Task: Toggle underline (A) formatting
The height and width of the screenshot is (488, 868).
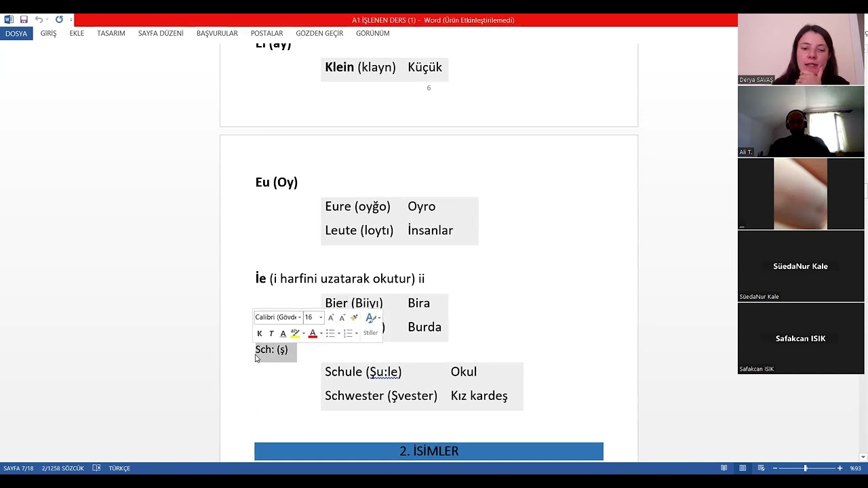Action: [x=283, y=333]
